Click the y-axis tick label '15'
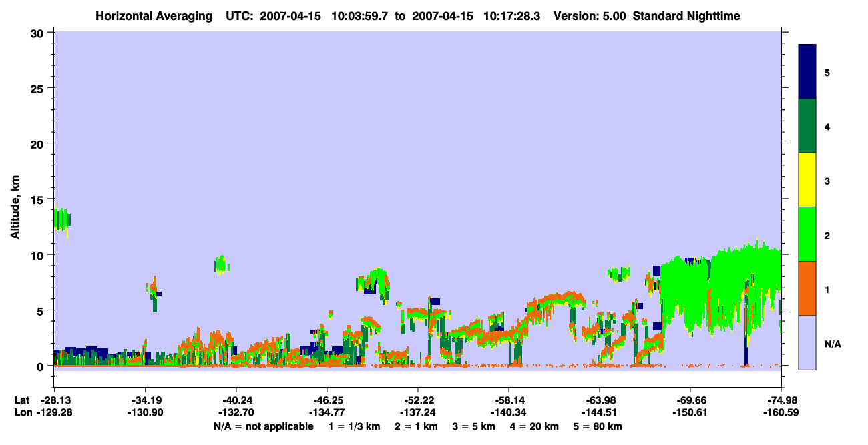Image resolution: width=868 pixels, height=445 pixels. [39, 199]
